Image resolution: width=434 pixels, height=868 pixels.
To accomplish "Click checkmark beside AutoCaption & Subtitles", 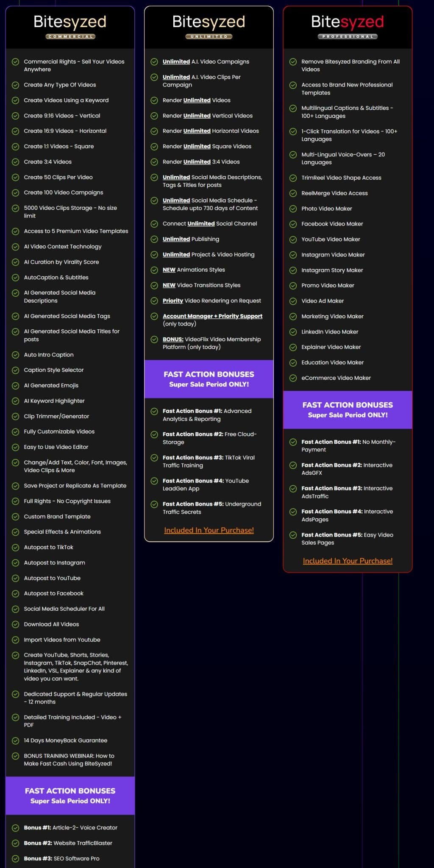I will (16, 278).
